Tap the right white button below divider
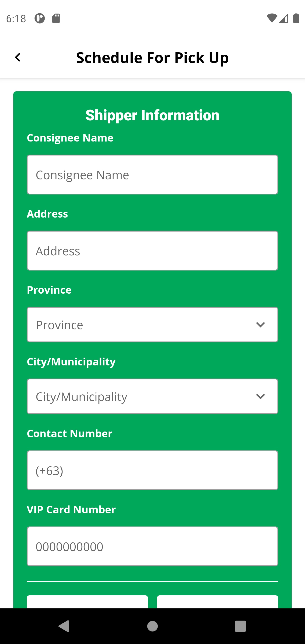Viewport: 305px width, 644px height. [218, 602]
